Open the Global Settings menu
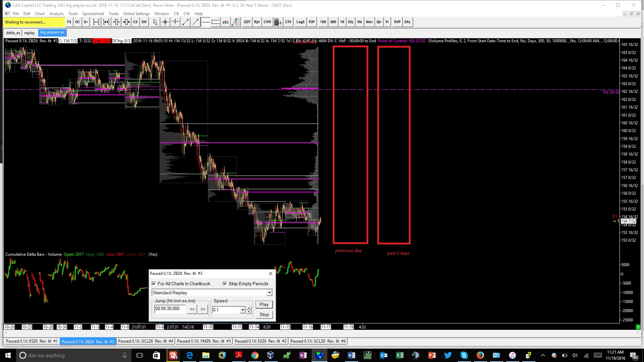Screen dimensions: 644x362 tap(136, 14)
